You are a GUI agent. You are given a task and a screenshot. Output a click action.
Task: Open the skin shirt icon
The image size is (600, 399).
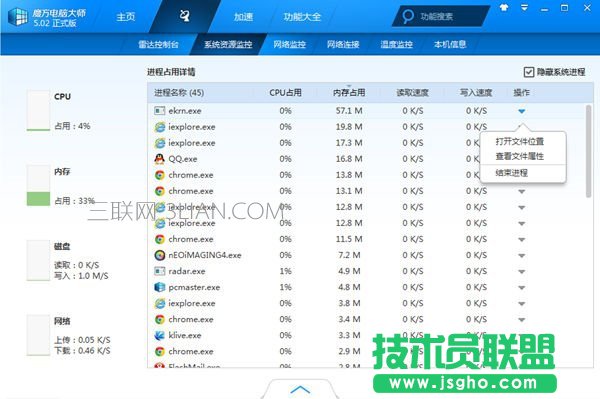504,8
